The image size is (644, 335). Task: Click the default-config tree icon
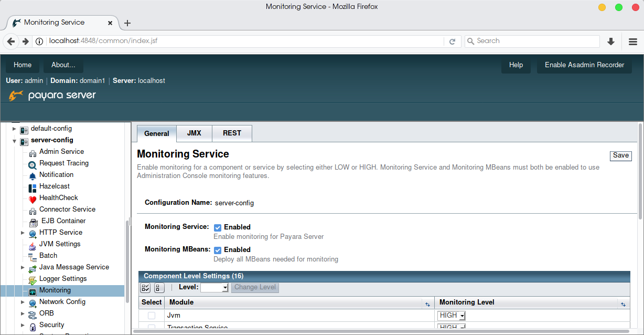point(24,129)
